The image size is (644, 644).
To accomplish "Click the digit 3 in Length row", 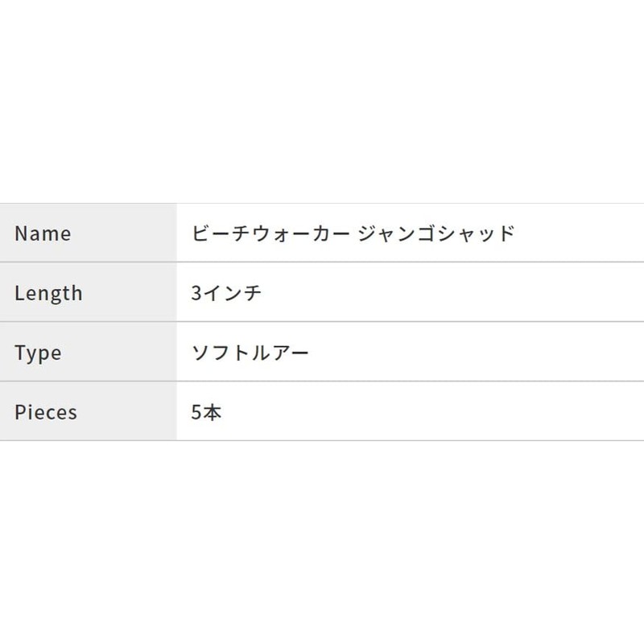I will tap(196, 293).
